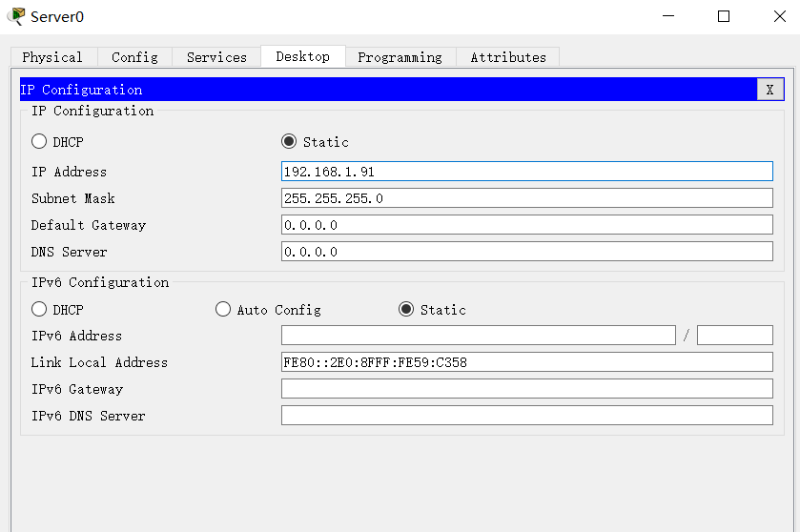Click the IP Address field 192.168.1.91

coord(527,172)
